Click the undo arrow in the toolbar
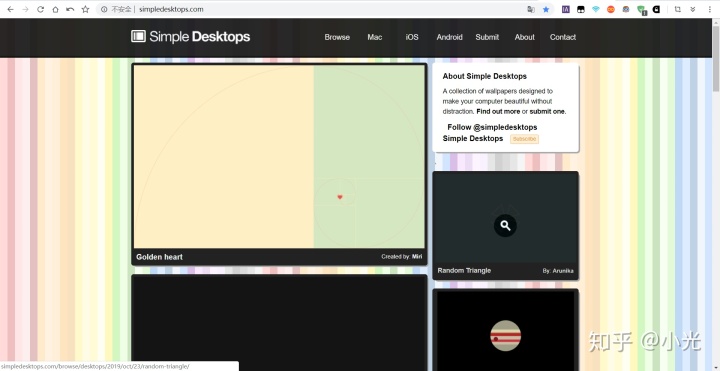The image size is (720, 371). [70, 9]
